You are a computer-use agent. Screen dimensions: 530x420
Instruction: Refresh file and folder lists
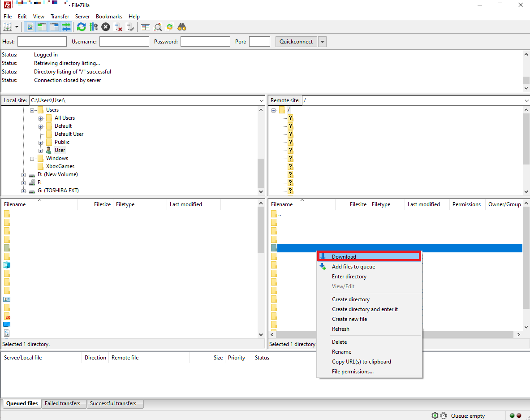(81, 27)
